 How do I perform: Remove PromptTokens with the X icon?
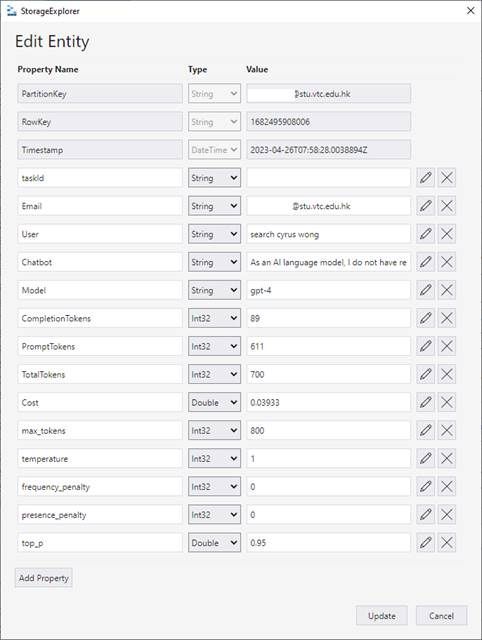[x=446, y=346]
